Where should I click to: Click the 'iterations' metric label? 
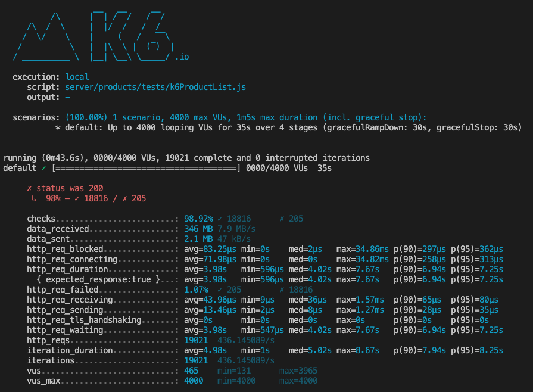click(x=51, y=360)
